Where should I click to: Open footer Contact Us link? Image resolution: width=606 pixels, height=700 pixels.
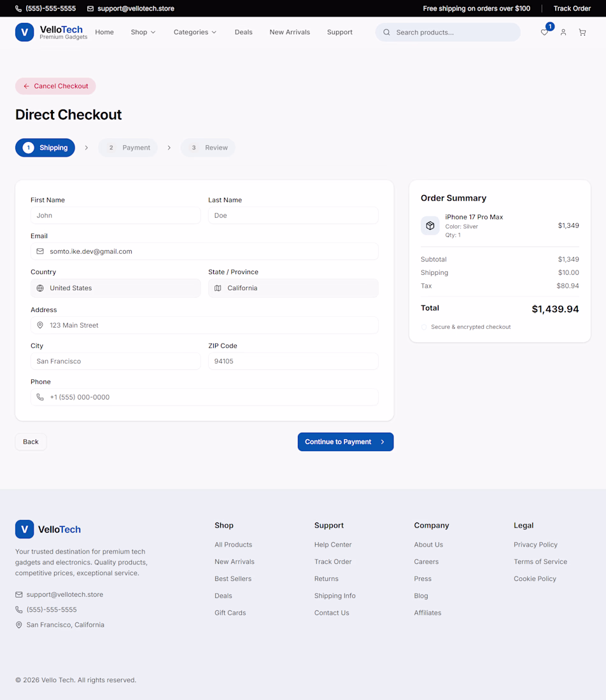point(332,612)
